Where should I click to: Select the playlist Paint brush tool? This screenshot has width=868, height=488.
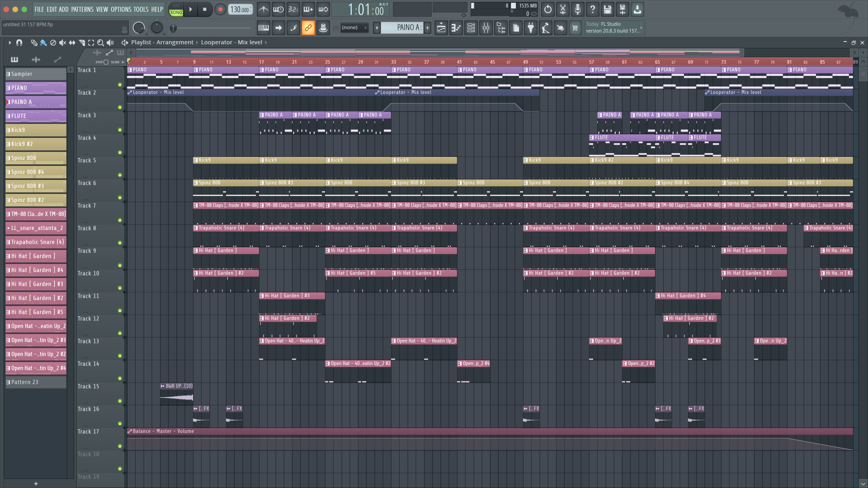pos(43,42)
